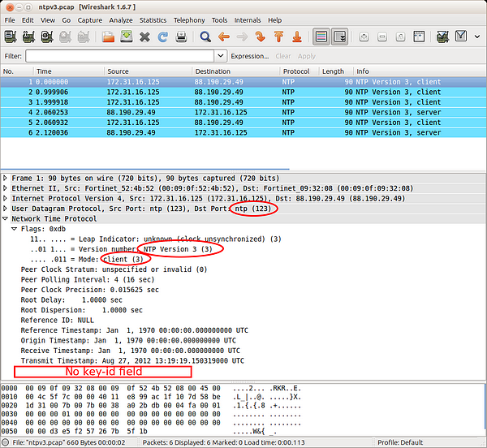The width and height of the screenshot is (487, 448).
Task: Click the Clear filter button
Action: [283, 56]
